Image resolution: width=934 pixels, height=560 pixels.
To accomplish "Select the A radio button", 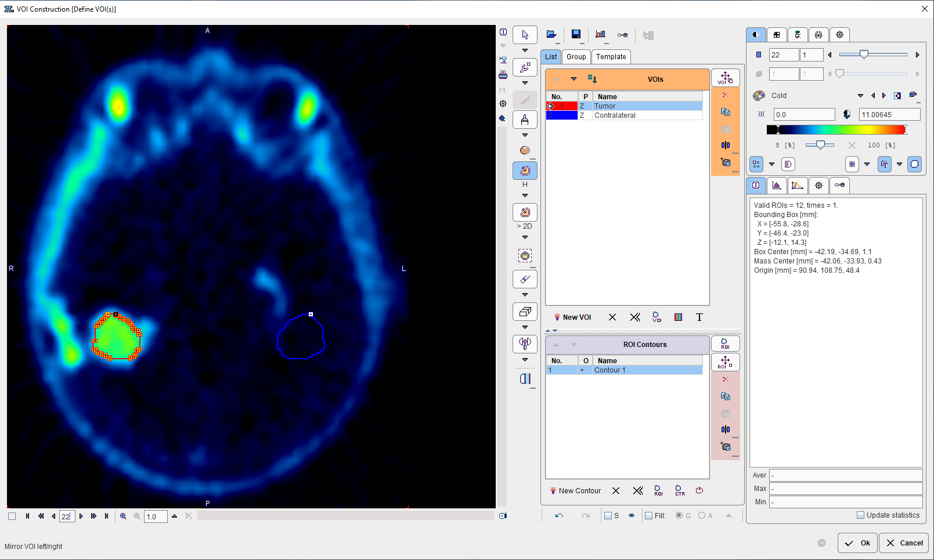I will (702, 515).
